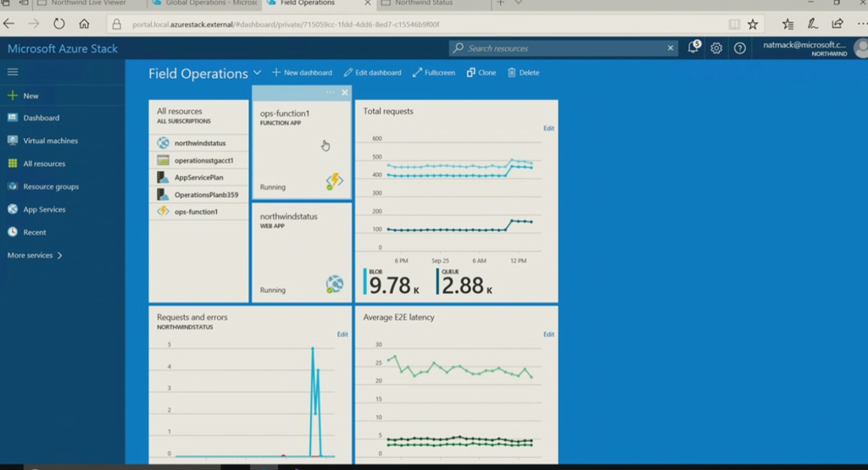Click the QUEUE 2.88 K metric

[x=465, y=282]
